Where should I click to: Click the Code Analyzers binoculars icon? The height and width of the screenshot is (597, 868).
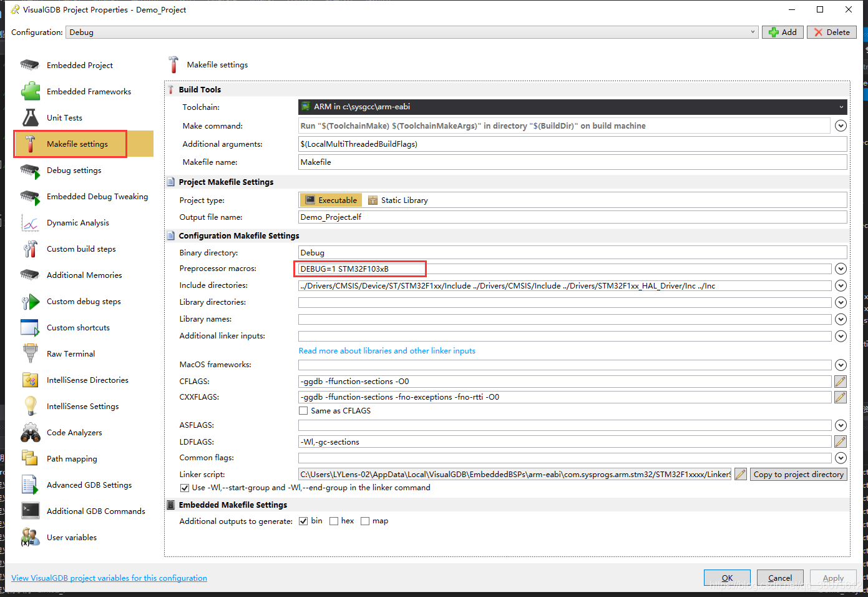pyautogui.click(x=30, y=432)
